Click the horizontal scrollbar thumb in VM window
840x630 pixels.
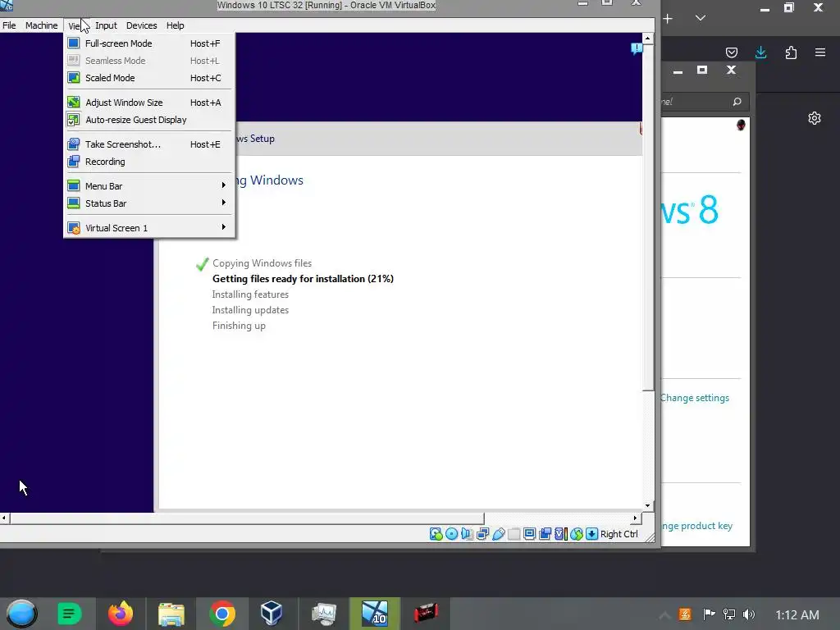point(246,518)
